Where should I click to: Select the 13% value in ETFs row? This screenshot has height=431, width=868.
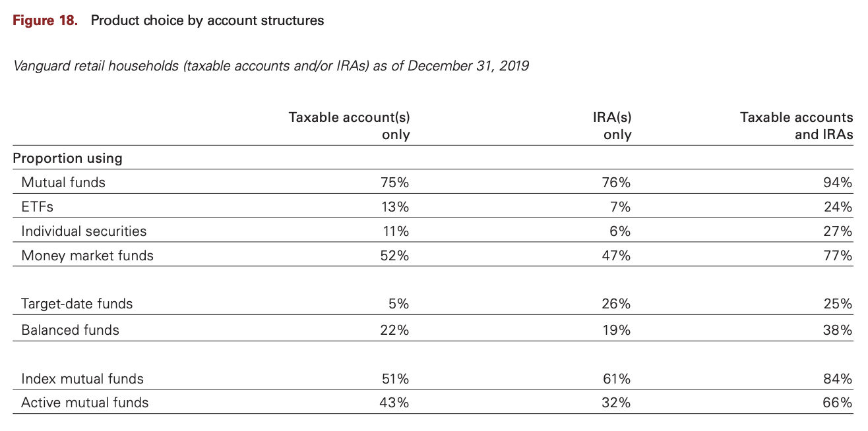396,207
